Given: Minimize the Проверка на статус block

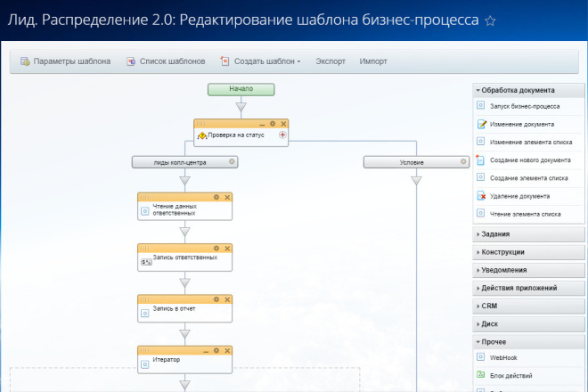Looking at the screenshot, I should pos(262,124).
